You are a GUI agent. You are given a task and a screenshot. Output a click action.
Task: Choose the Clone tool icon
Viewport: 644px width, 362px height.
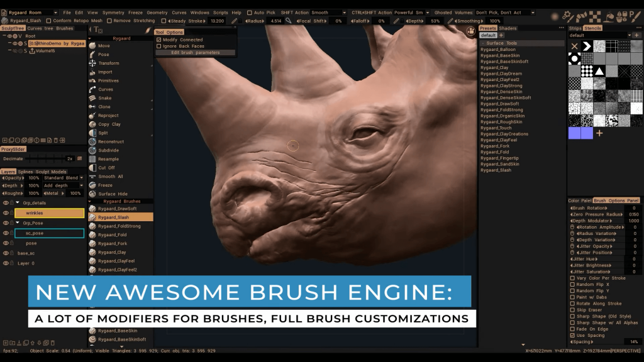pos(92,107)
